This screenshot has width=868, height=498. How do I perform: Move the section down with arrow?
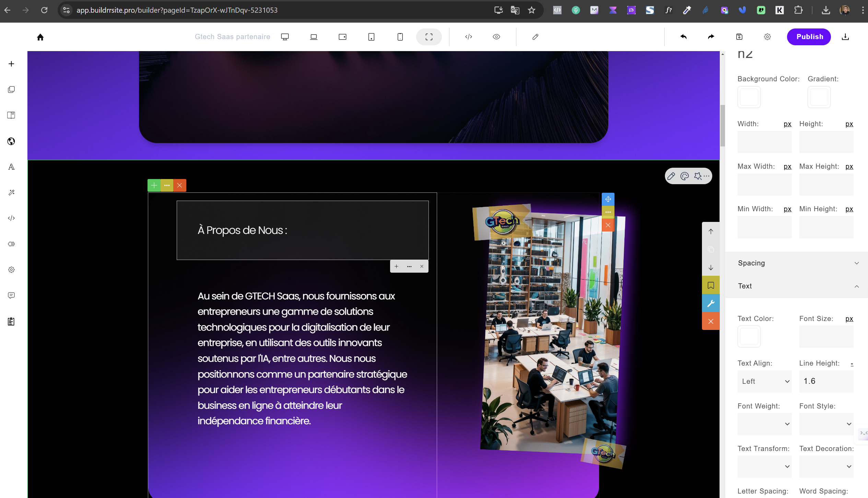click(711, 268)
